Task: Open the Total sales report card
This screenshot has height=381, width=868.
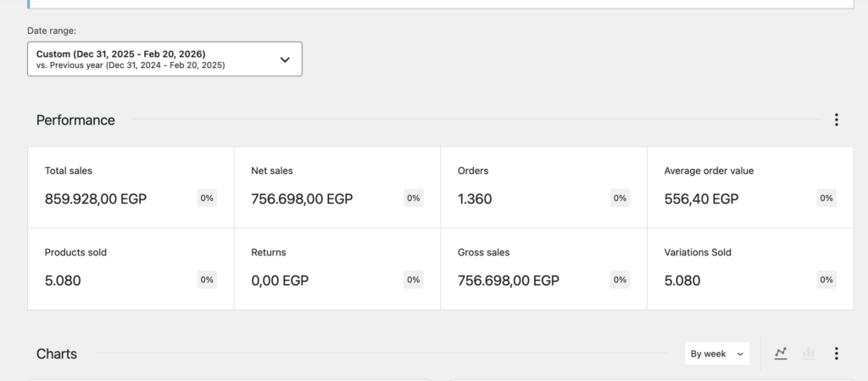Action: pyautogui.click(x=131, y=188)
